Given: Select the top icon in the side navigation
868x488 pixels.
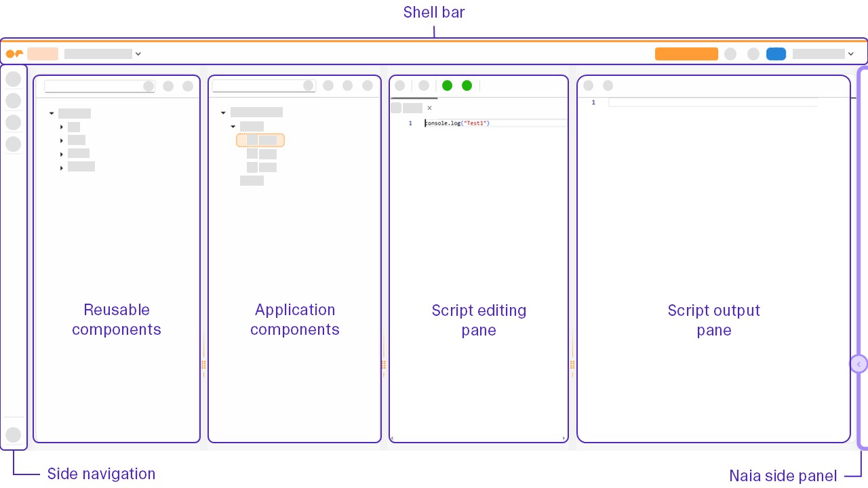Looking at the screenshot, I should tap(13, 79).
